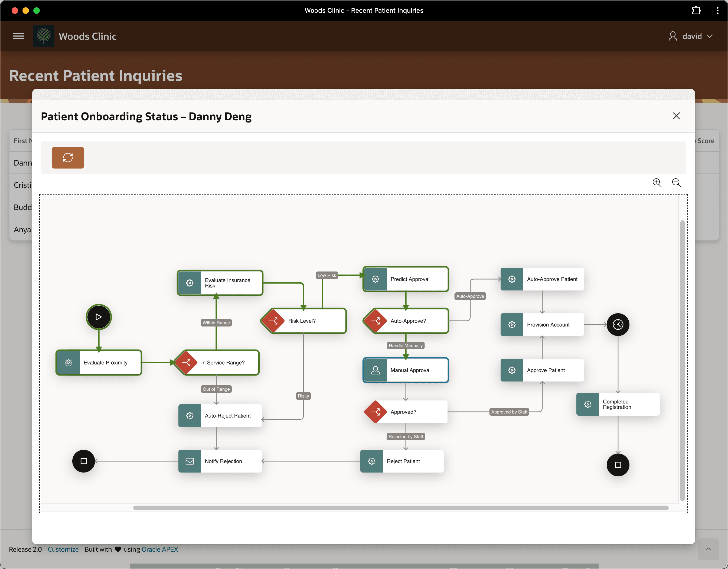Click the Predict Approval task label
Viewport: 728px width, 569px height.
click(410, 279)
